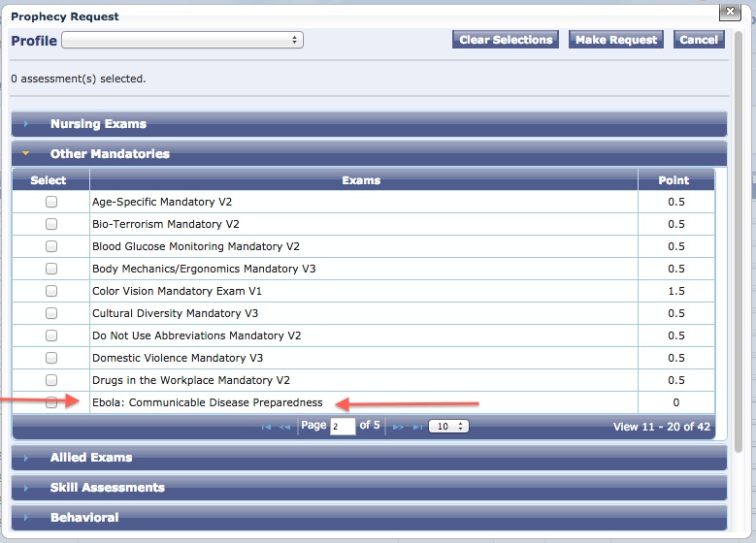
Task: Check Color Vision Mandatory Exam V1
Action: coord(51,291)
